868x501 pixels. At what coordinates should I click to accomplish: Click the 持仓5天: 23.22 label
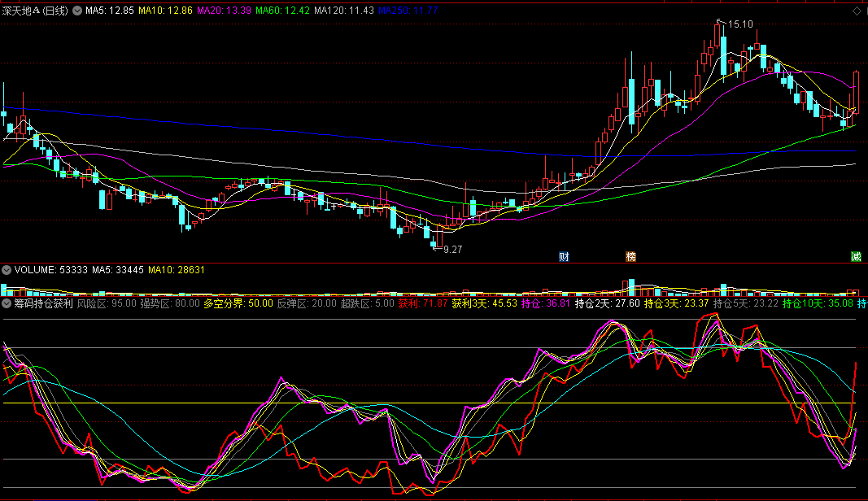(x=746, y=303)
